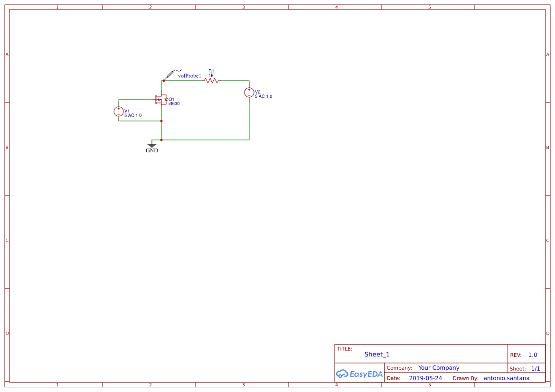This screenshot has height=392, width=555.
Task: Select the irf630 part name label
Action: (x=174, y=103)
